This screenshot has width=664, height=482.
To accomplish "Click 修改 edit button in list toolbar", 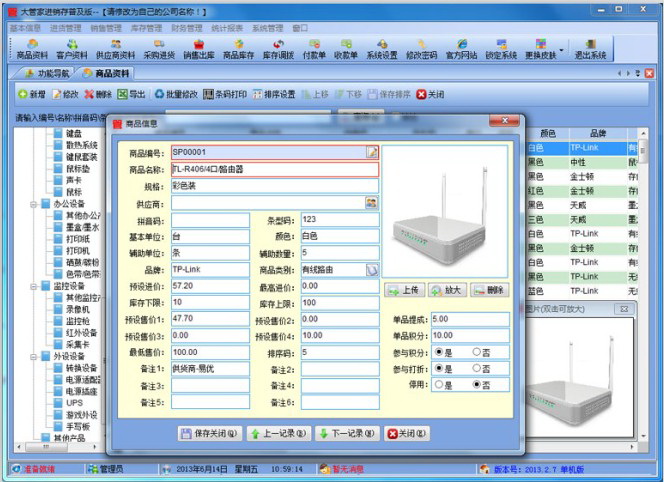I will pyautogui.click(x=65, y=94).
